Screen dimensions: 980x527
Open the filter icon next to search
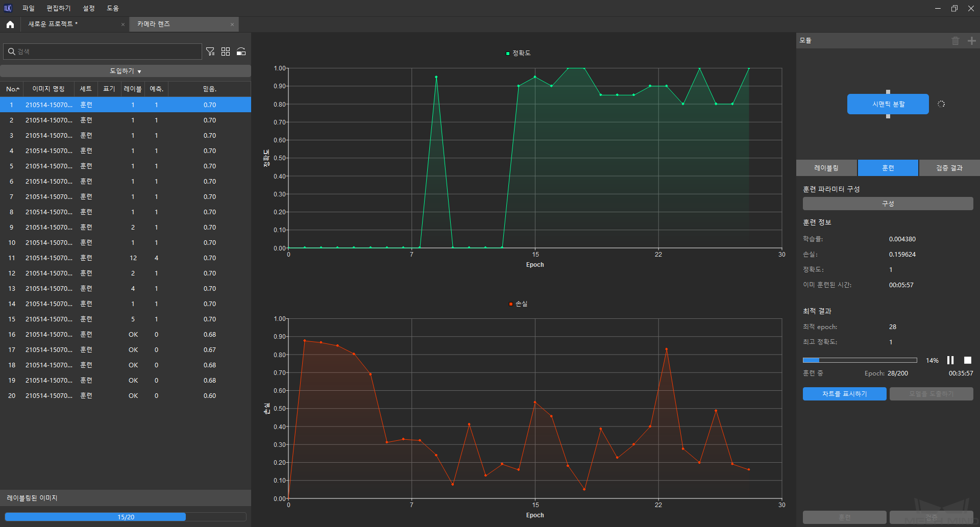[x=210, y=52]
